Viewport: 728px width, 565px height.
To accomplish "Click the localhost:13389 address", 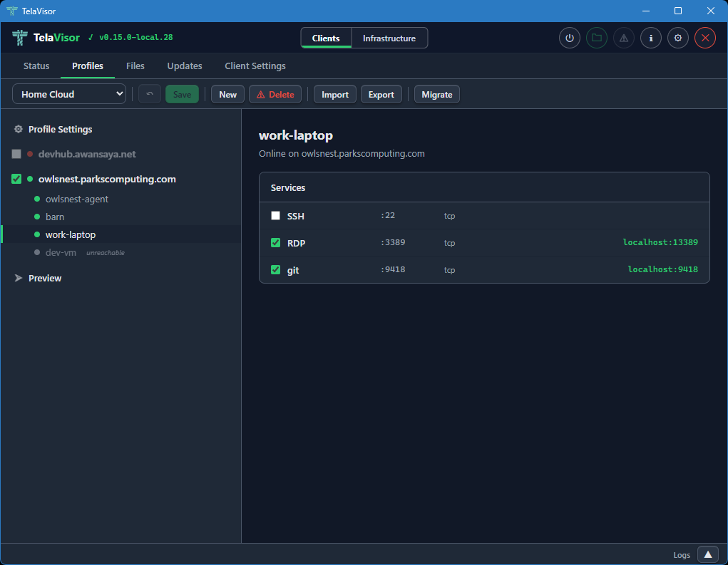I will click(660, 242).
